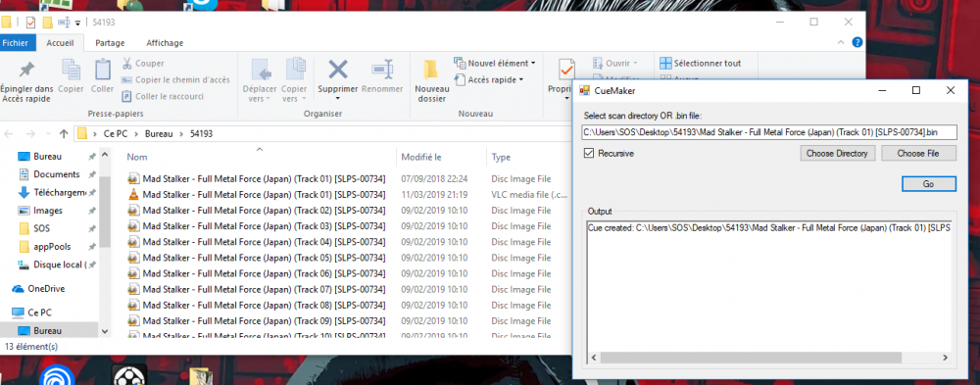Viewport: 980px width, 385px height.
Task: Sort by the Modifié le column header
Action: click(x=421, y=157)
